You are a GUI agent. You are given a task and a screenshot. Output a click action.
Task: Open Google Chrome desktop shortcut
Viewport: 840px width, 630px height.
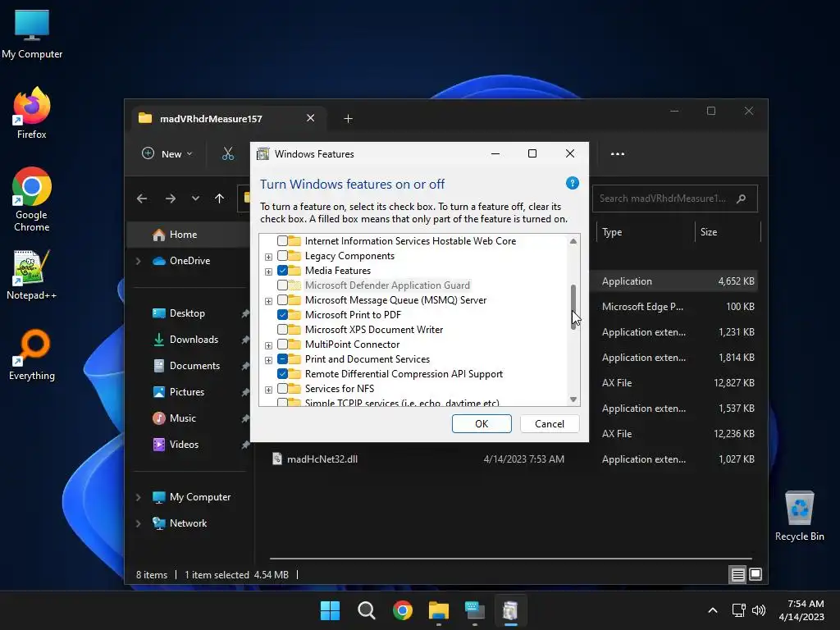(32, 199)
